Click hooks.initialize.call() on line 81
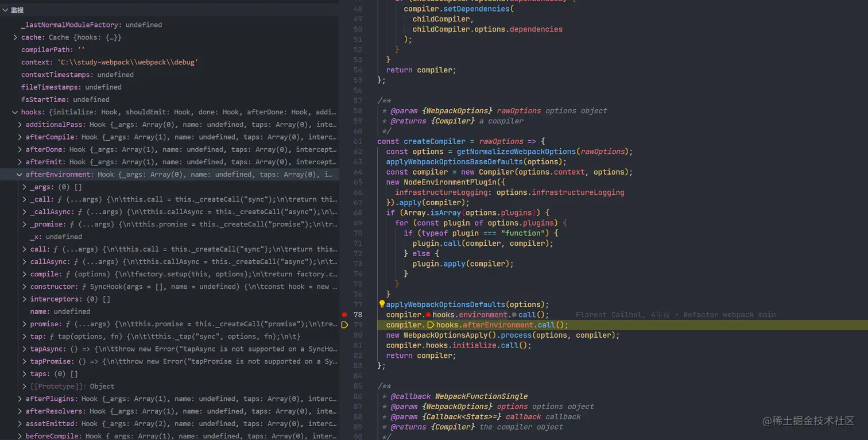 [x=478, y=346]
